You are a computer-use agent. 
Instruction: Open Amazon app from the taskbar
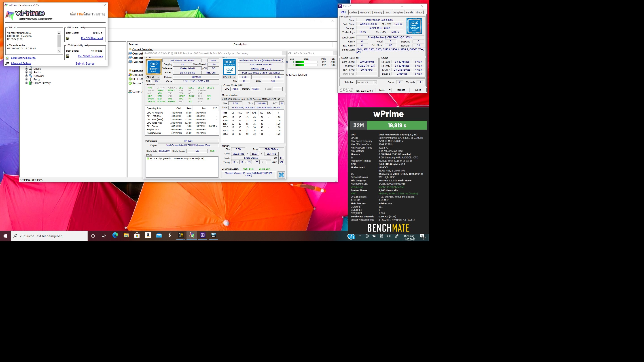pyautogui.click(x=148, y=236)
